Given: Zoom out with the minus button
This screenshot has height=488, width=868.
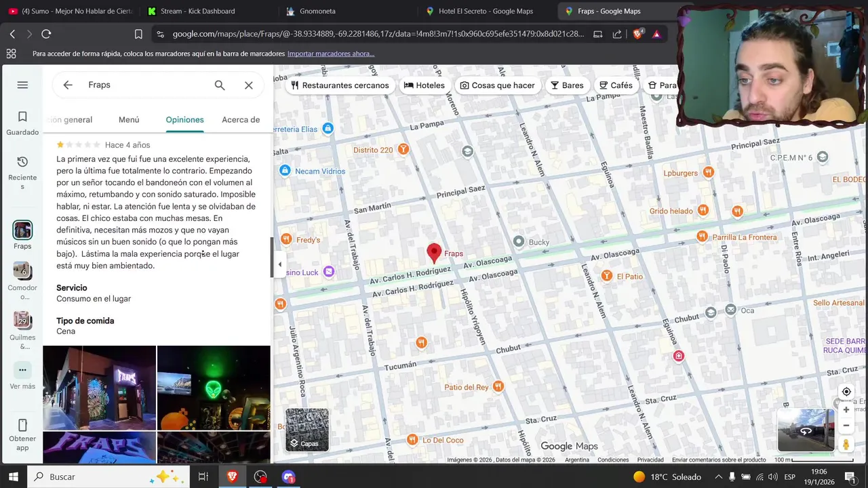Looking at the screenshot, I should coord(846,426).
